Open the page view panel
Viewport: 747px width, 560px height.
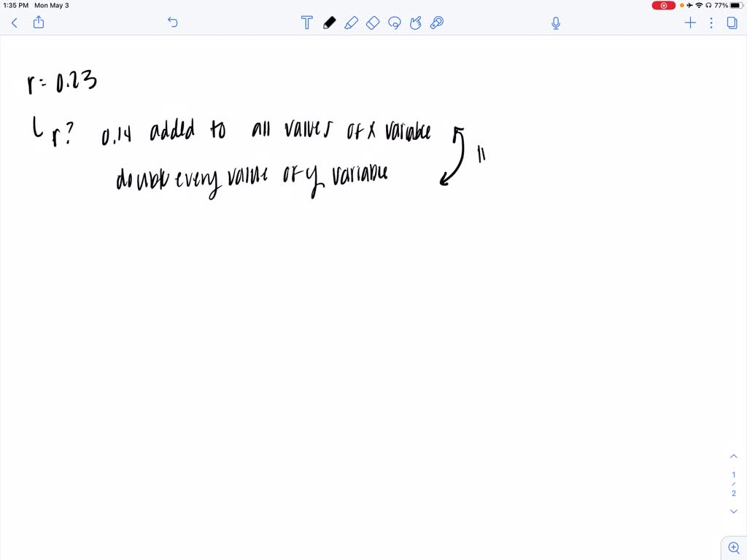tap(732, 23)
